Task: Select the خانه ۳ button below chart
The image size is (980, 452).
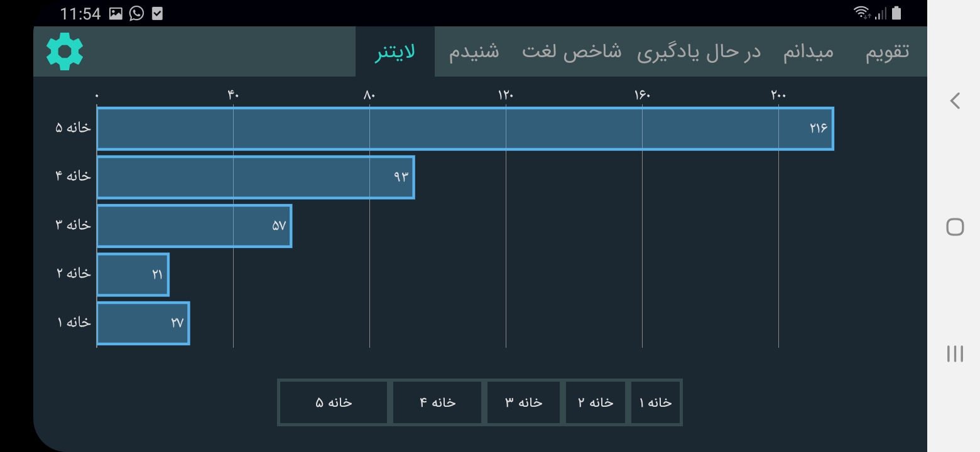Action: [x=523, y=402]
